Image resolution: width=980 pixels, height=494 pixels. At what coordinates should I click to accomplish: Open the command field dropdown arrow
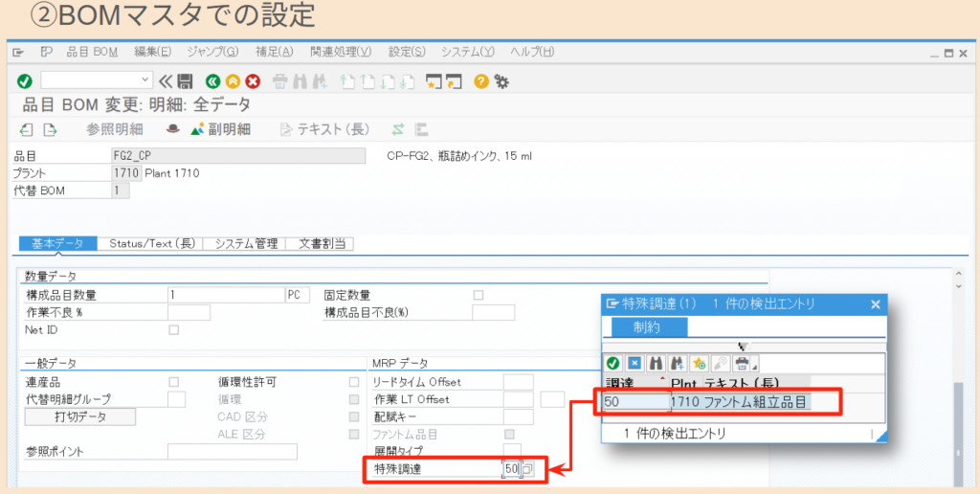tap(145, 80)
